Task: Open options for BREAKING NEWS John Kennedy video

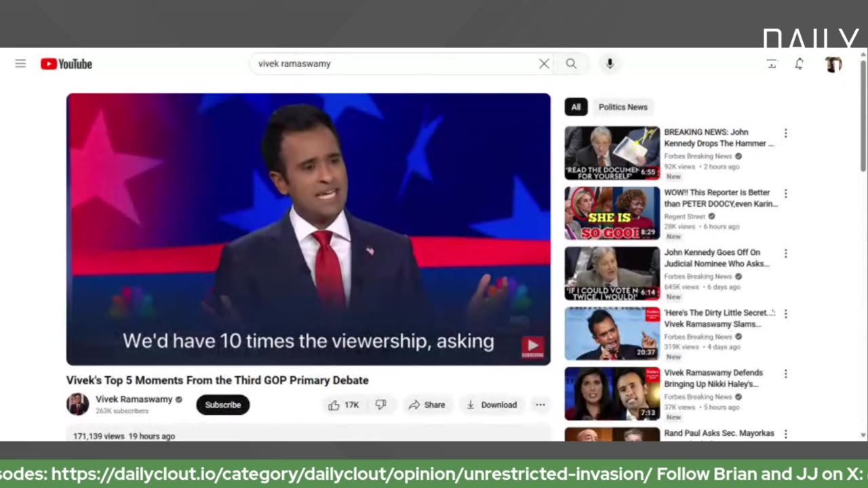Action: pyautogui.click(x=786, y=134)
